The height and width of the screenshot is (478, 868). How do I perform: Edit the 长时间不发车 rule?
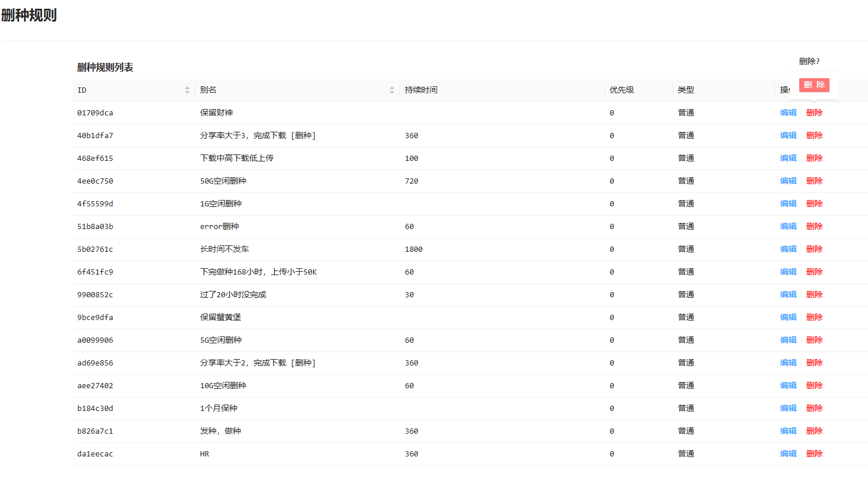pyautogui.click(x=788, y=249)
